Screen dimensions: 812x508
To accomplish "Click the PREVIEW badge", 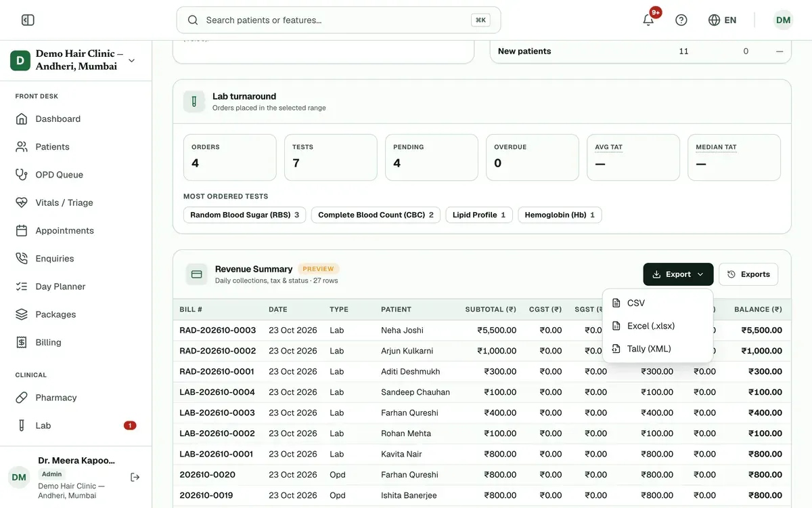I will pos(318,269).
